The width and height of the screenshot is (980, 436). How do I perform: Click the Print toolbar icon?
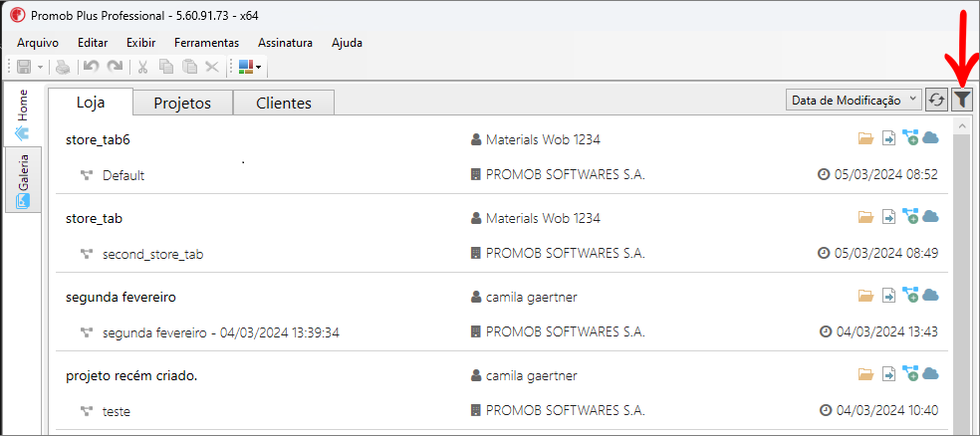click(x=63, y=67)
